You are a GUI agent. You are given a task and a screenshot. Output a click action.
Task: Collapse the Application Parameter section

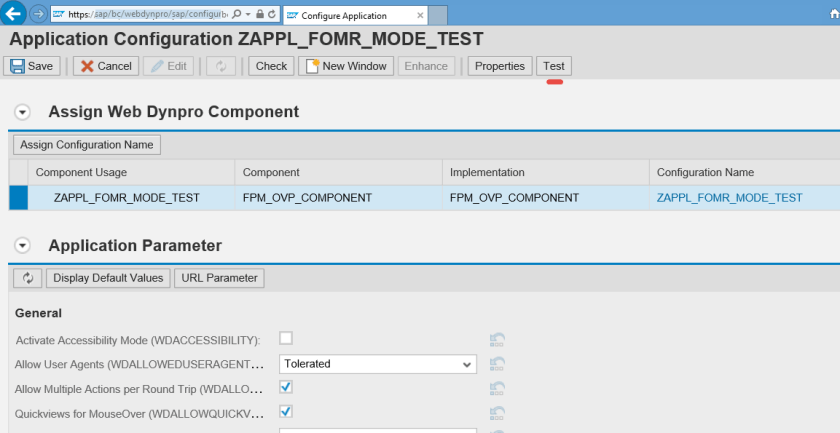pyautogui.click(x=23, y=246)
